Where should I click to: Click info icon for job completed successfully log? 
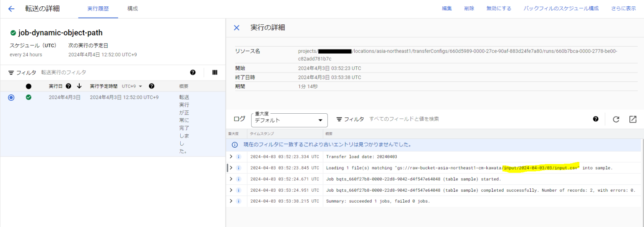coord(239,190)
